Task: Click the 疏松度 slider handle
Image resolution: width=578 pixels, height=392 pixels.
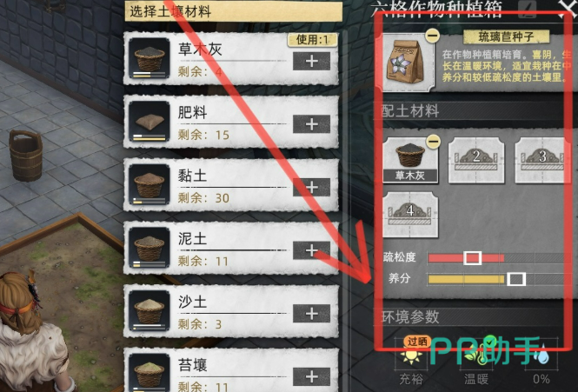Action: tap(472, 258)
